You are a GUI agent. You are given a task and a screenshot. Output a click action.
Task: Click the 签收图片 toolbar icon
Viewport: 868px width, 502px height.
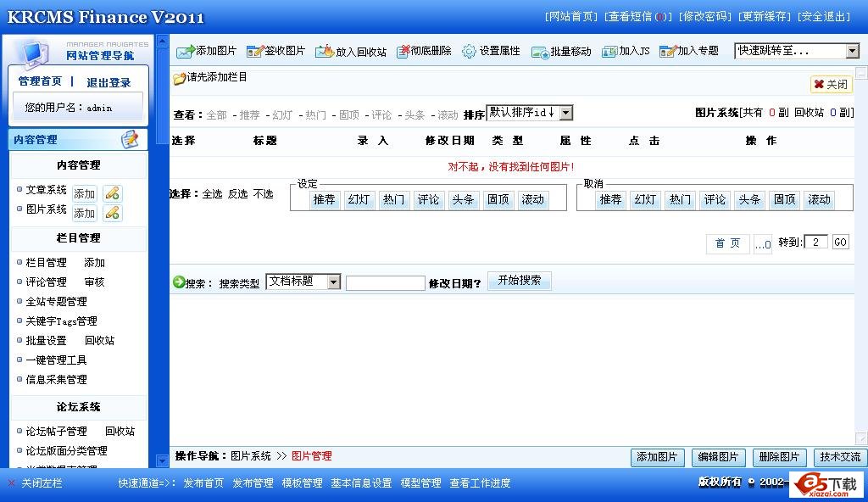(x=255, y=52)
